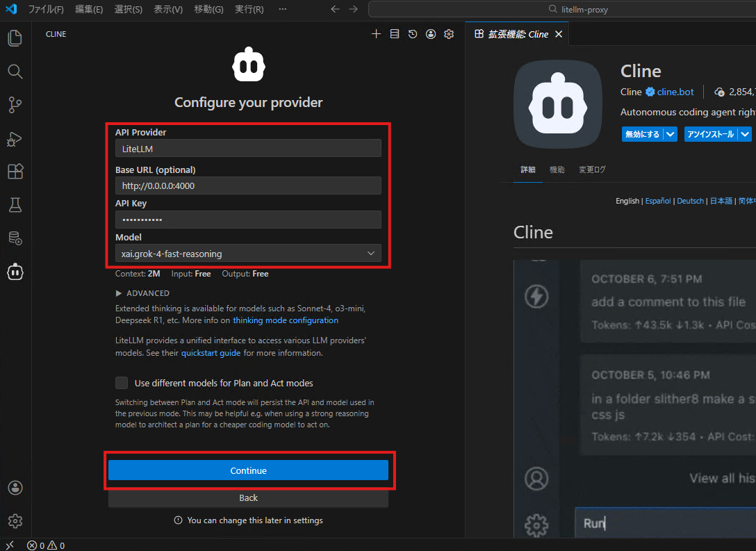The image size is (756, 551).
Task: Enable different models for Plan and Act modes
Action: pyautogui.click(x=122, y=383)
